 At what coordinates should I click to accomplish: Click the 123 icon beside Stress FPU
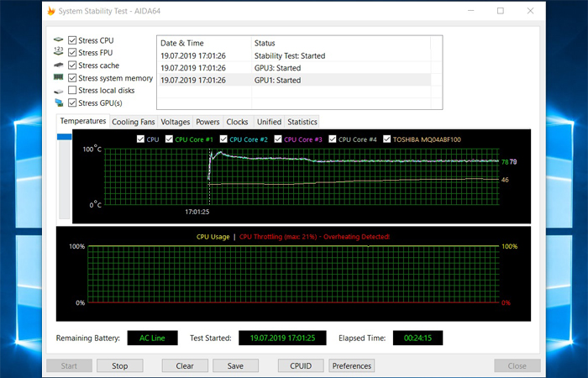[x=59, y=53]
